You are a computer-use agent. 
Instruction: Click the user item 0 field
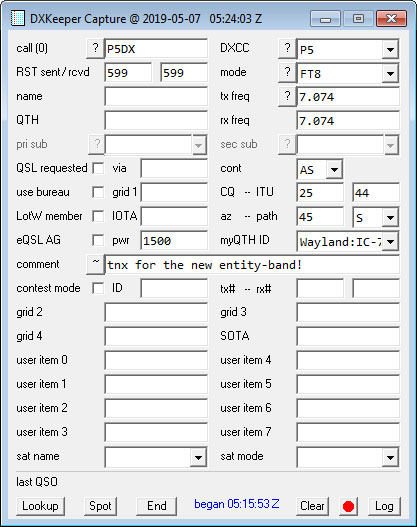click(156, 360)
